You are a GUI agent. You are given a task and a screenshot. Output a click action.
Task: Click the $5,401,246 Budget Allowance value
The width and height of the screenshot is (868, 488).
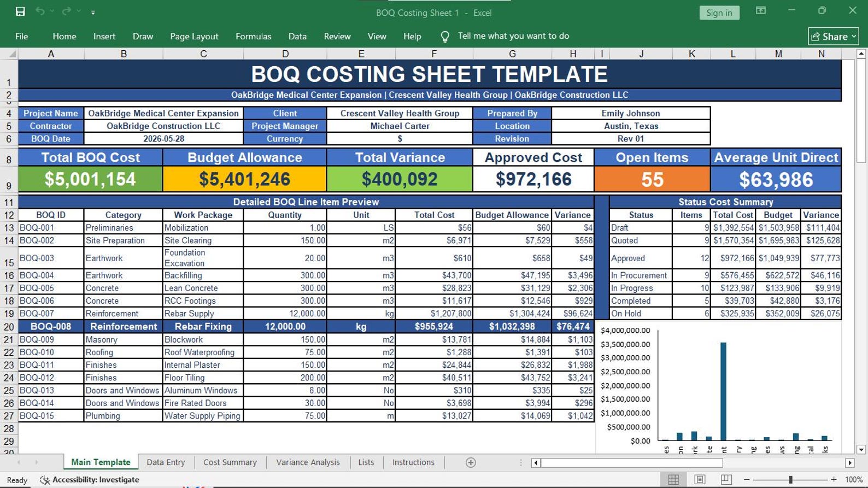[244, 179]
